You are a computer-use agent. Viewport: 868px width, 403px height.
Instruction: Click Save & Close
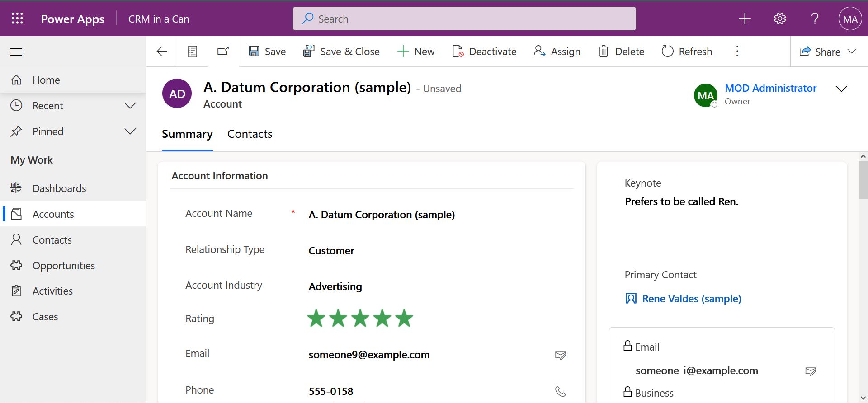[x=341, y=52]
